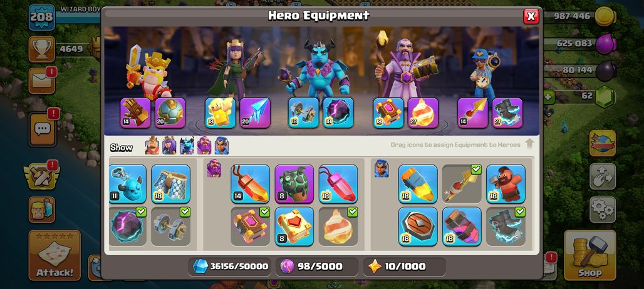Image resolution: width=644 pixels, height=289 pixels.
Task: Select Minion Prince's Dark Orb equipment slot
Action: coord(338,113)
